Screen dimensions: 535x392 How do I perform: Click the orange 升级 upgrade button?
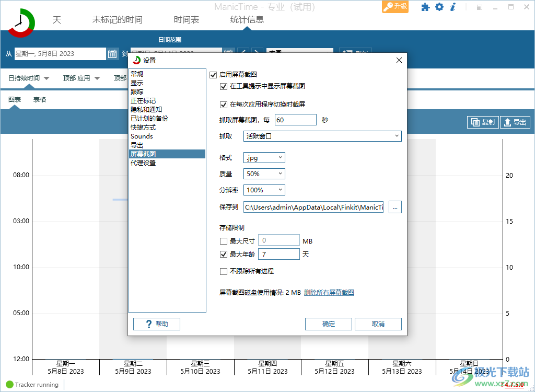[395, 6]
